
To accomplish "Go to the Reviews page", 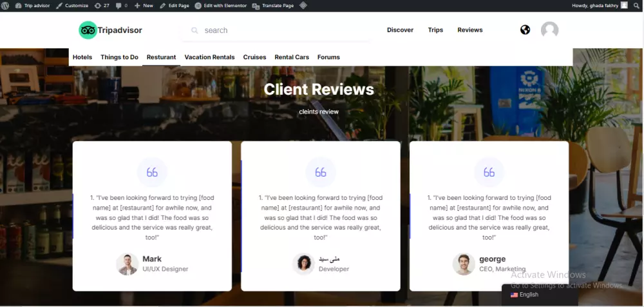I will click(x=470, y=30).
